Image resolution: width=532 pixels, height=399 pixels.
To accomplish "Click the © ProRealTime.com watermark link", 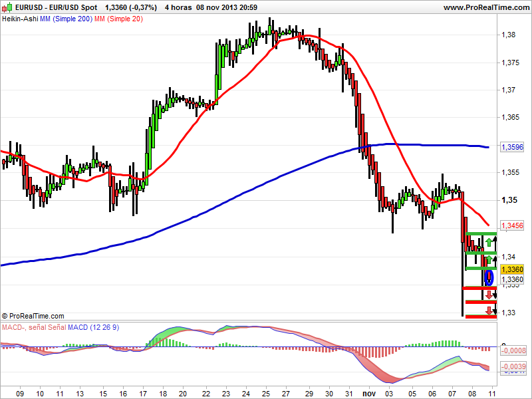I will [x=32, y=314].
